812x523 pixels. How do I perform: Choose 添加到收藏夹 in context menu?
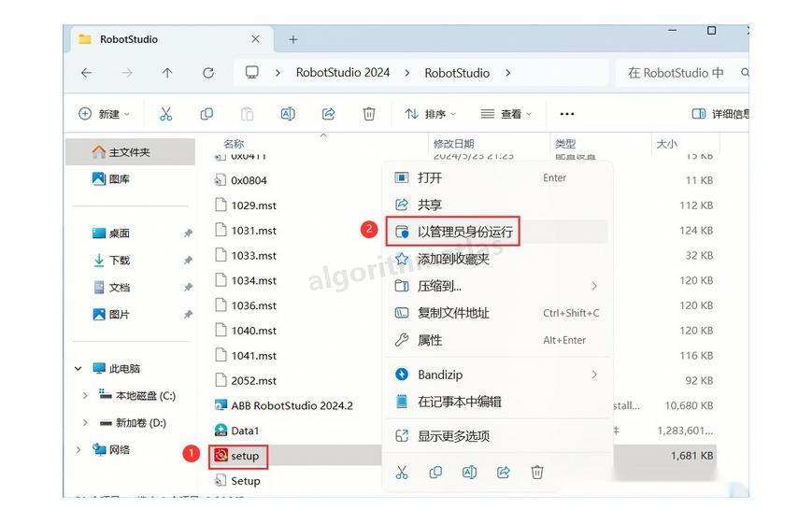pos(497,259)
